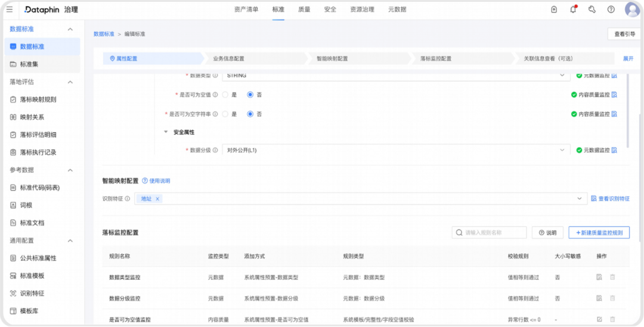Open the notification bell icon
Viewport: 644px width, 327px height.
point(573,10)
